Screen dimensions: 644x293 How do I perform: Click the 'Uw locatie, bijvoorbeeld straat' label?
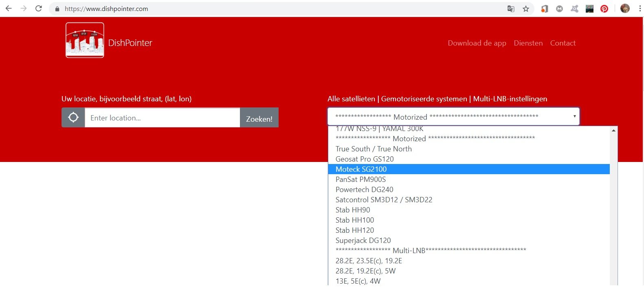point(126,99)
